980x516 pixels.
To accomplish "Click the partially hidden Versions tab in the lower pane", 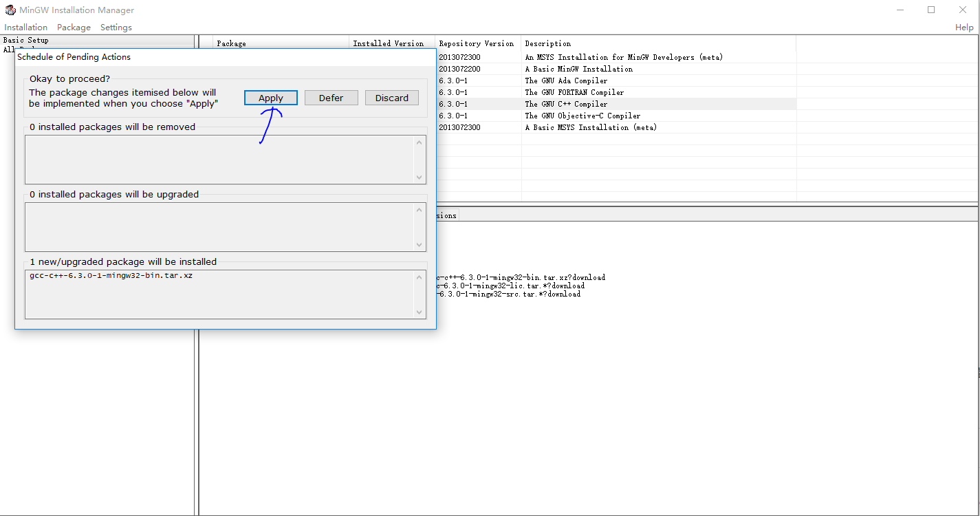I will (447, 215).
